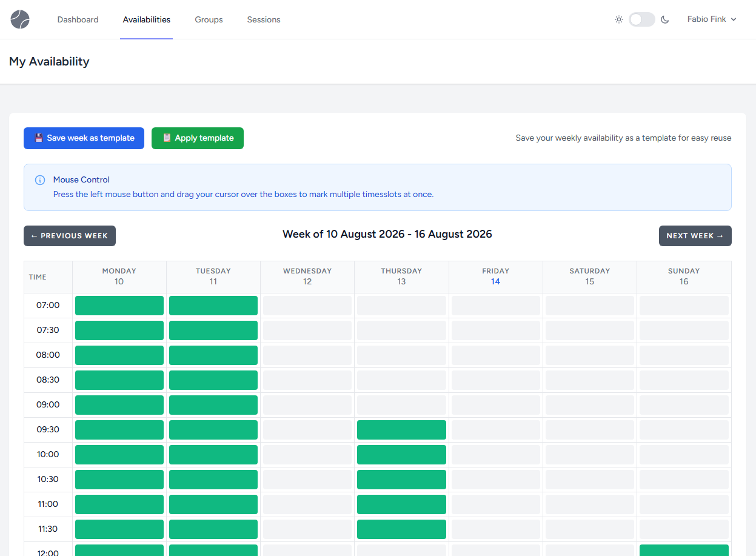Mark Saturday 07:30 slot as available
The height and width of the screenshot is (556, 756).
(590, 330)
